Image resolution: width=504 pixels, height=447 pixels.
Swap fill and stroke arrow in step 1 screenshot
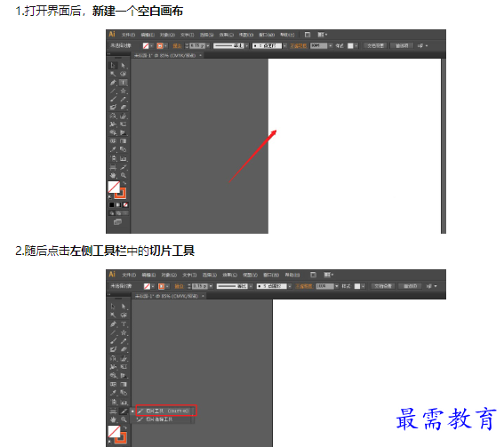tap(125, 183)
